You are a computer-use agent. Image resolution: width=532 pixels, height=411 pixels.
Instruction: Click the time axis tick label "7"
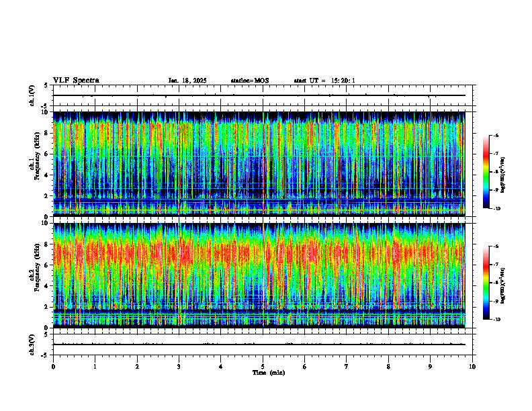[x=347, y=367]
